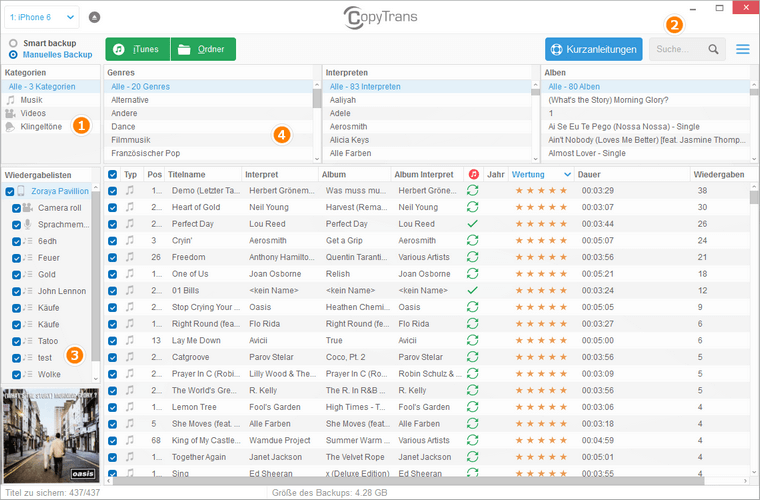Select Aerosmith in Interpreten list
Image resolution: width=760 pixels, height=500 pixels.
[427, 126]
